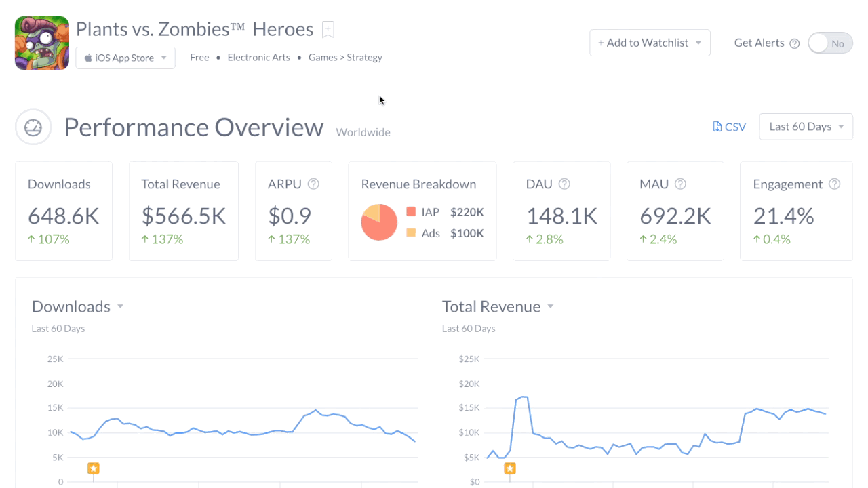This screenshot has width=868, height=488.
Task: Disable the Get Alerts toggle
Action: click(829, 43)
